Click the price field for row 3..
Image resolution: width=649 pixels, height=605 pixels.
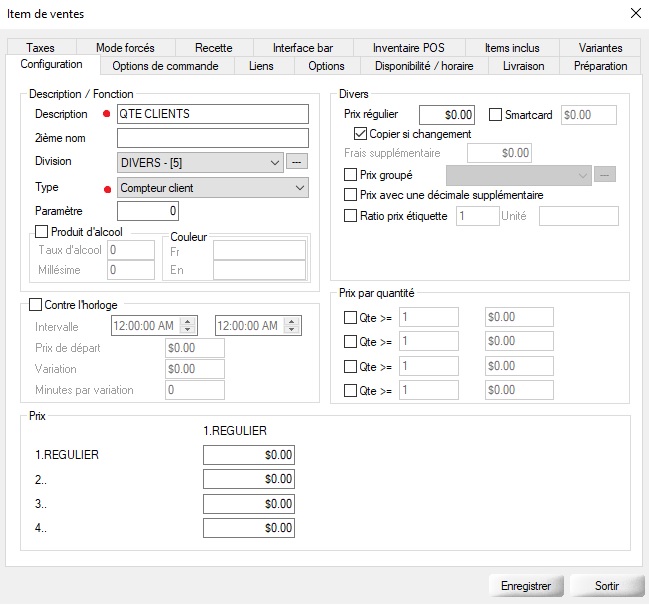[x=249, y=504]
